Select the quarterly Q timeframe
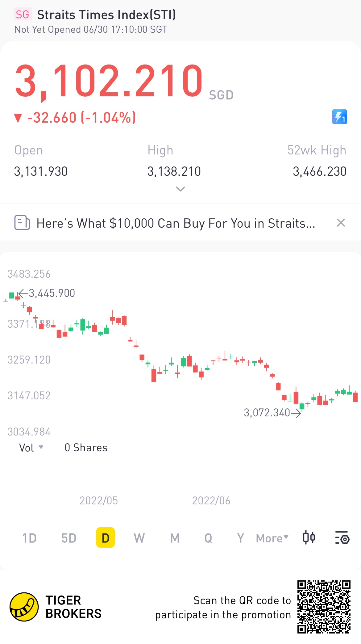Image resolution: width=361 pixels, height=644 pixels. (208, 538)
